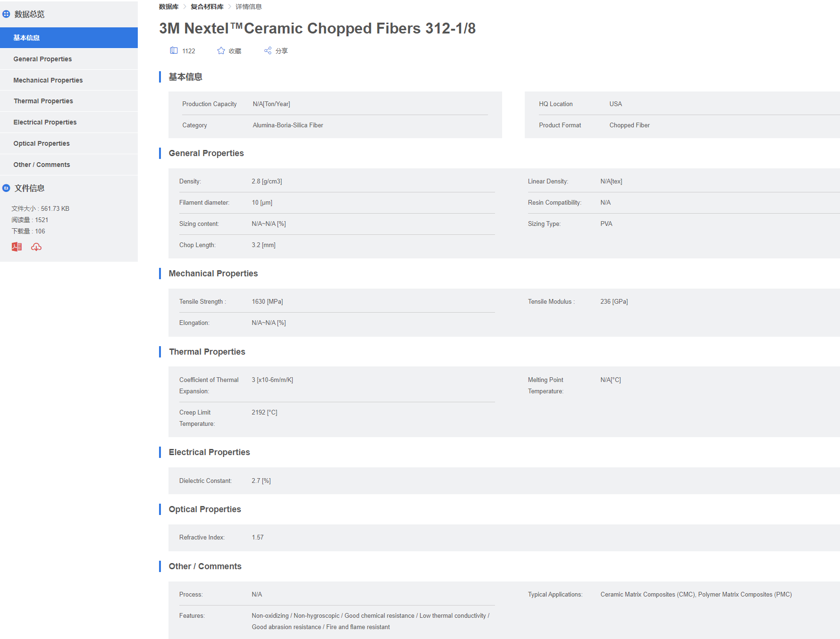Click the Elongation label

(x=194, y=323)
